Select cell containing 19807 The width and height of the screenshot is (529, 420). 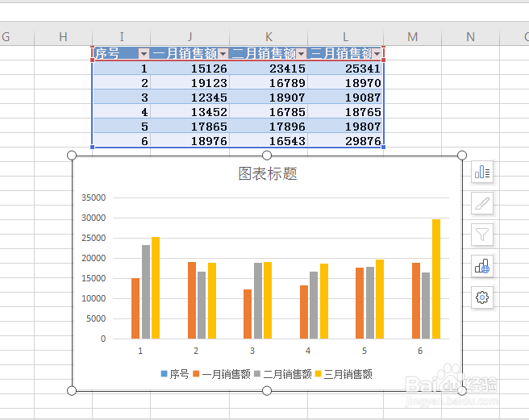tap(345, 127)
